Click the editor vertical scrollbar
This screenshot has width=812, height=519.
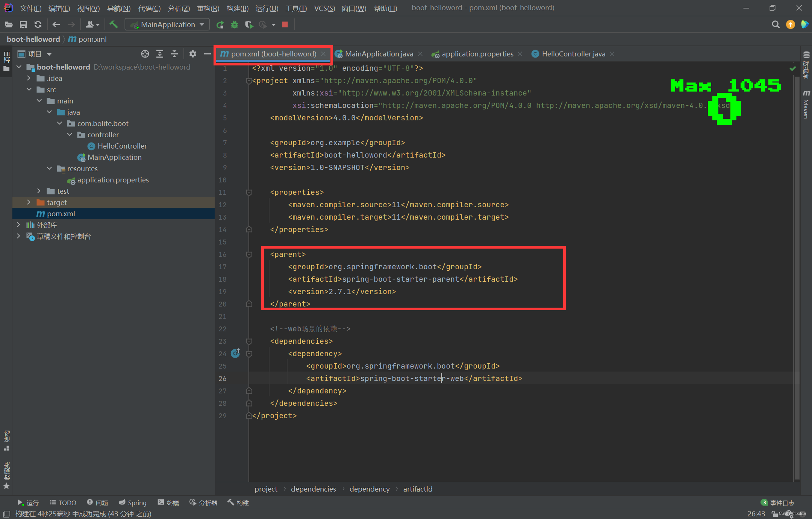(x=797, y=278)
